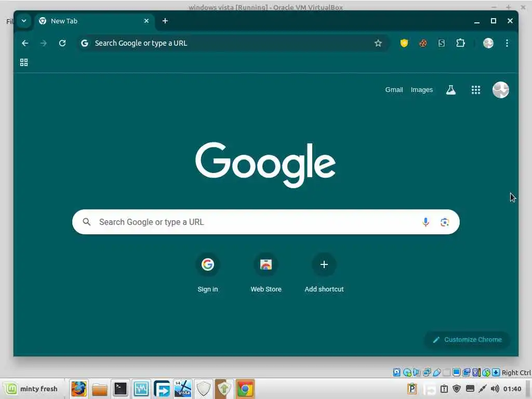Open update manager shield in panel
Screen dimensions: 532x399
(x=224, y=389)
